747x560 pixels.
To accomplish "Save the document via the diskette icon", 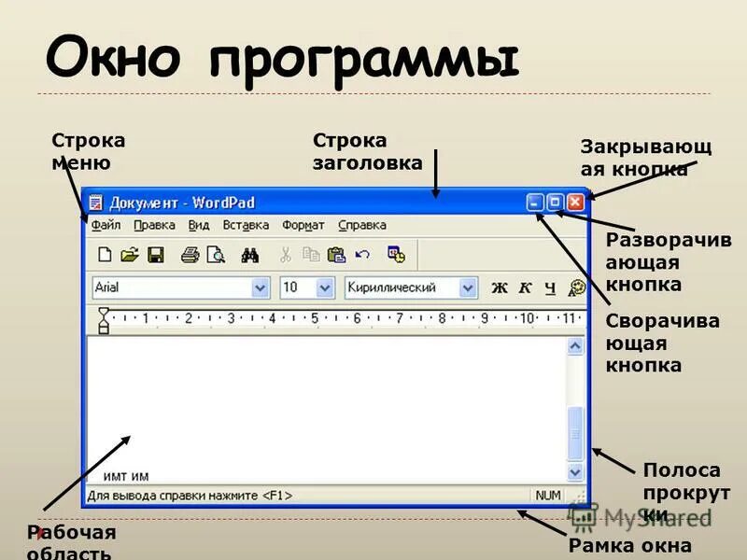I will pyautogui.click(x=156, y=254).
